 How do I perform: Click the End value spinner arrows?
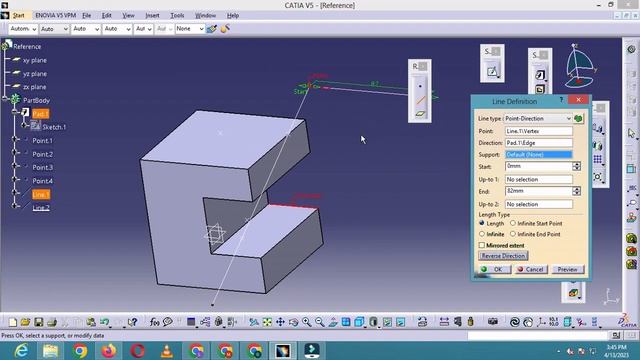(576, 191)
